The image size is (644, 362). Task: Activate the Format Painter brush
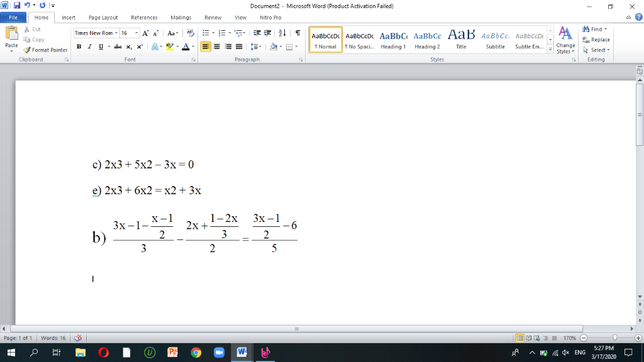pyautogui.click(x=45, y=50)
